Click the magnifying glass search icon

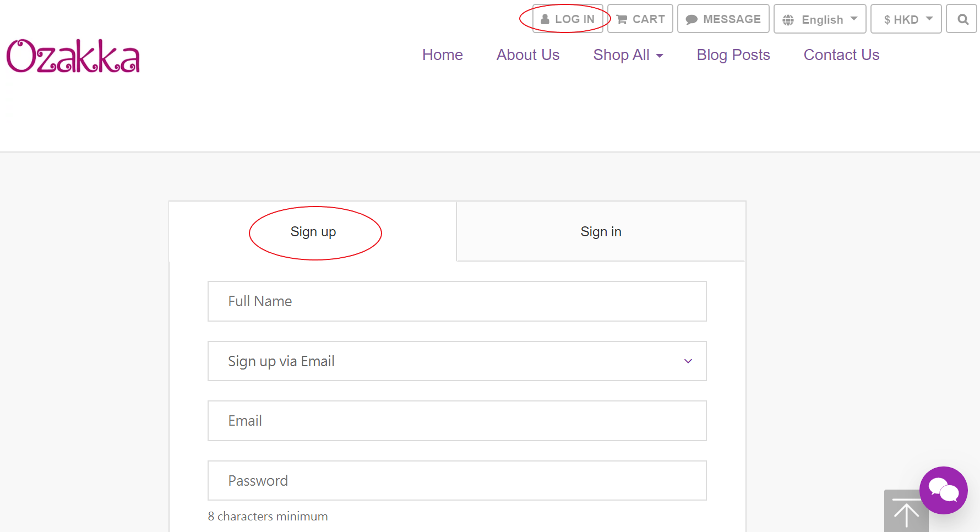click(x=962, y=19)
